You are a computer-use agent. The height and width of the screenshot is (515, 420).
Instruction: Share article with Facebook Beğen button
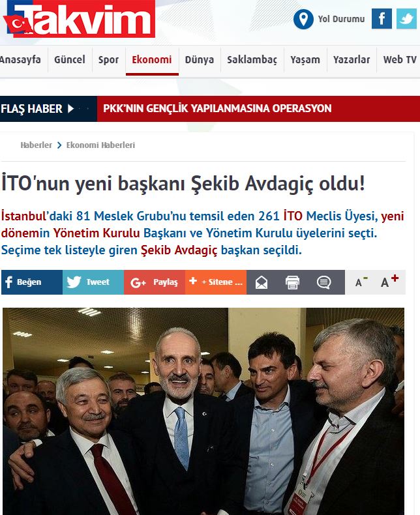(x=32, y=282)
